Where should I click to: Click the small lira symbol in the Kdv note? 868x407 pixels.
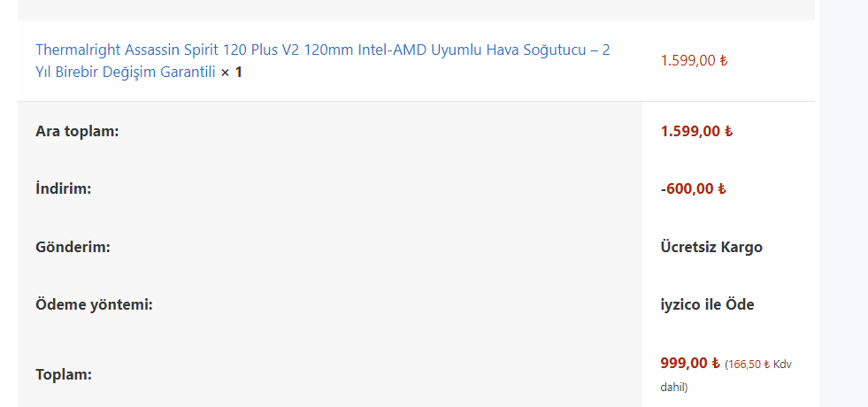click(x=765, y=365)
